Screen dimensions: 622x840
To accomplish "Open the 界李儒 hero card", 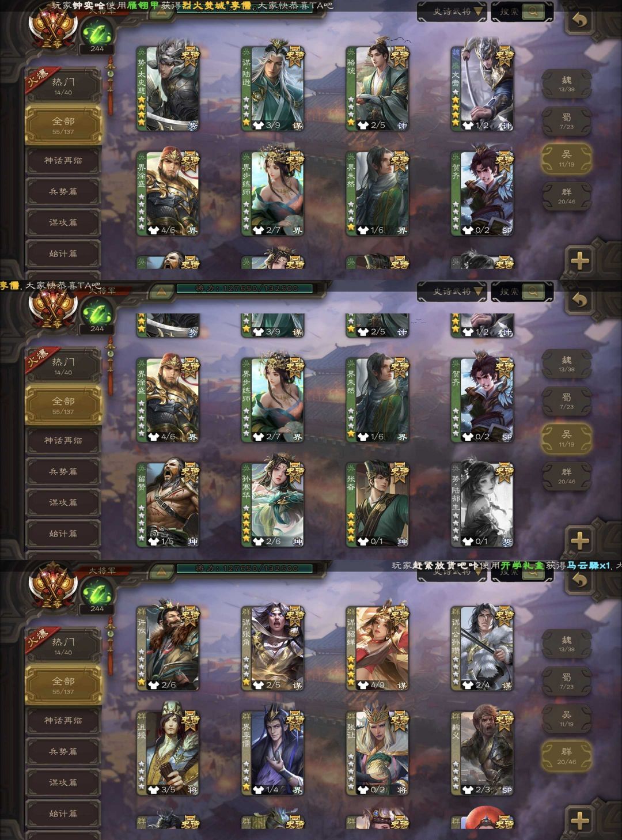I will coord(272,754).
